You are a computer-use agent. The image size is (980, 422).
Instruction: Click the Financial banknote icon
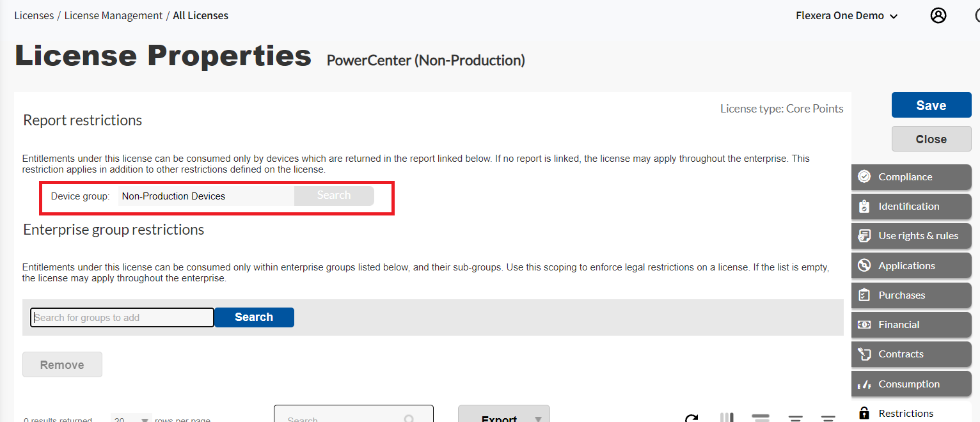(x=864, y=324)
